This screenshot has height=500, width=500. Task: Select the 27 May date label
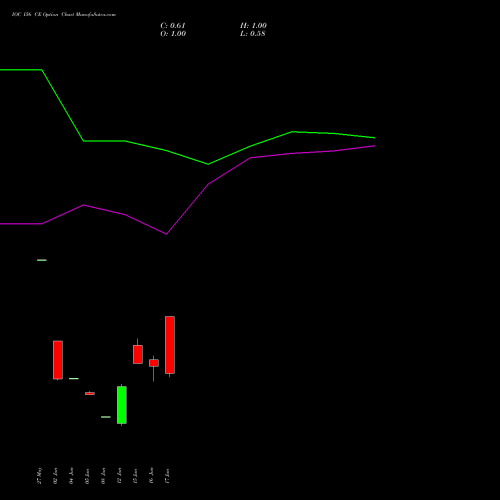pos(39,476)
